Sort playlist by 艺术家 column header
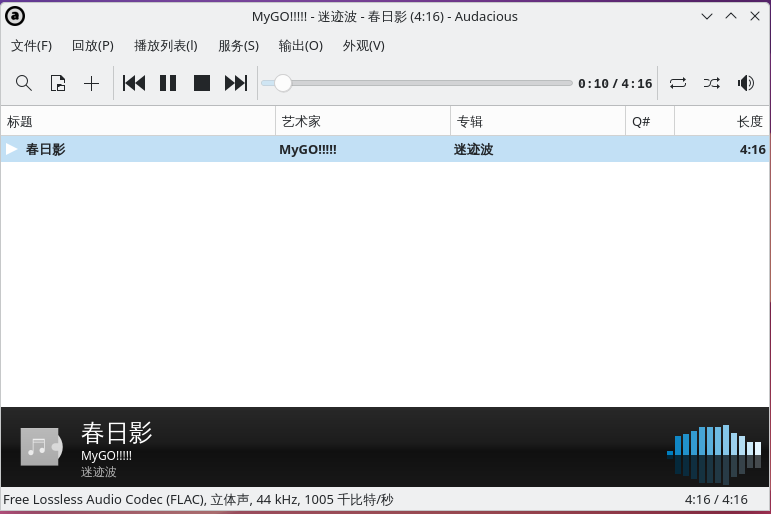 (x=363, y=121)
